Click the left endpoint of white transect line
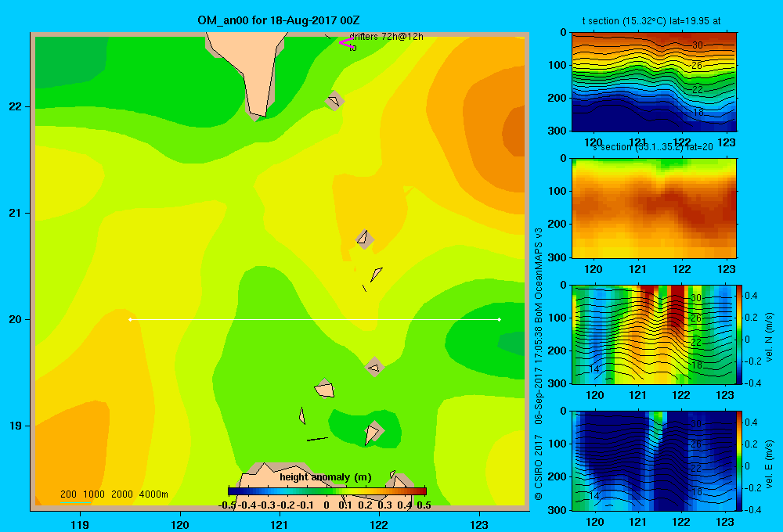Viewport: 783px width, 532px height. pos(130,319)
